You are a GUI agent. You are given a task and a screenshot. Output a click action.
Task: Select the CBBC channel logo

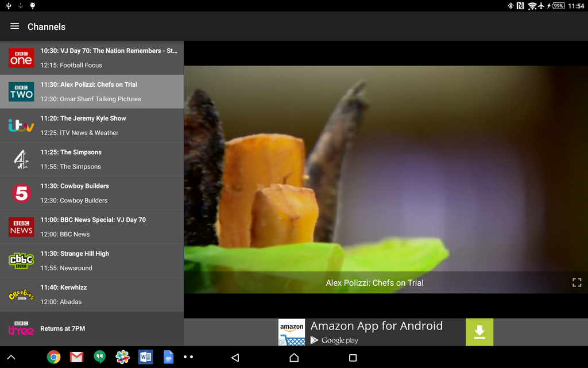tap(21, 261)
